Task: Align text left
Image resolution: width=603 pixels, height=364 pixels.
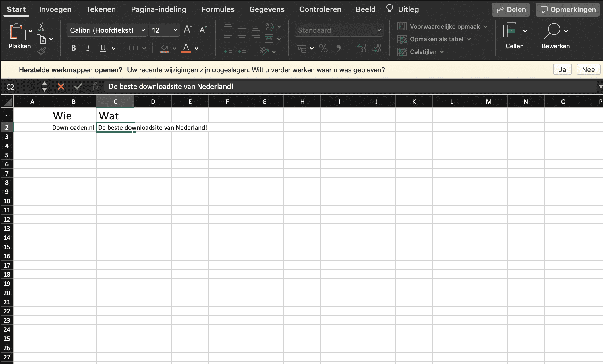Action: [x=228, y=39]
